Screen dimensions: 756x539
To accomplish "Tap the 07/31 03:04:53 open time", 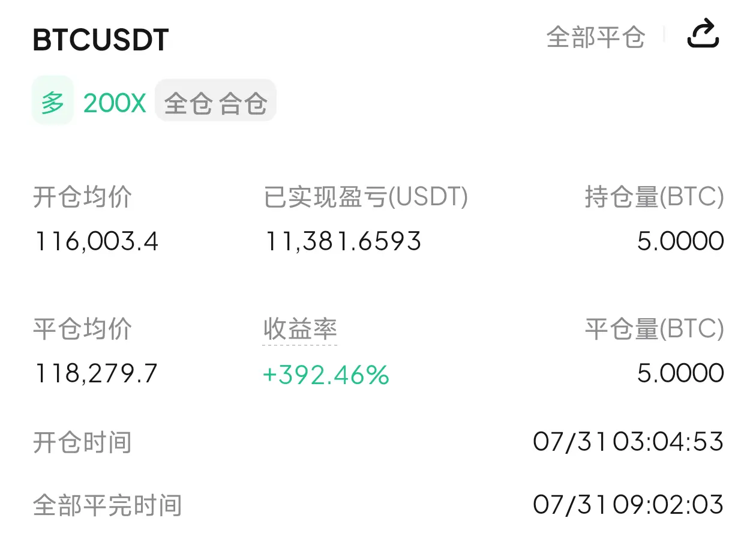I will point(628,442).
